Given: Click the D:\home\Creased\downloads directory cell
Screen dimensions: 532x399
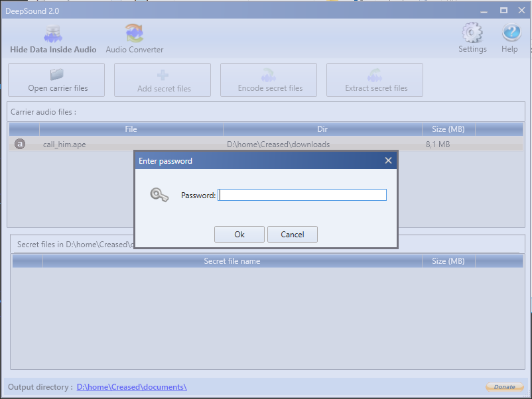Looking at the screenshot, I should (278, 144).
